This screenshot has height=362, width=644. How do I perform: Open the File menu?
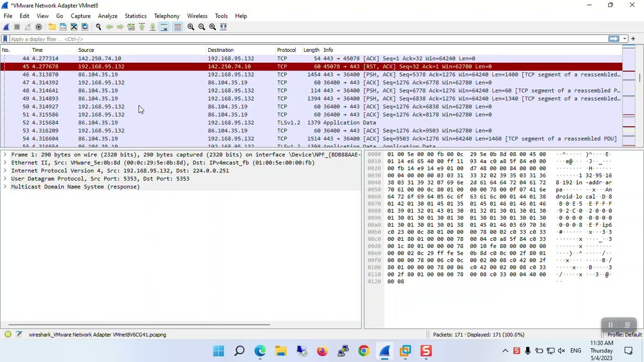tap(8, 16)
